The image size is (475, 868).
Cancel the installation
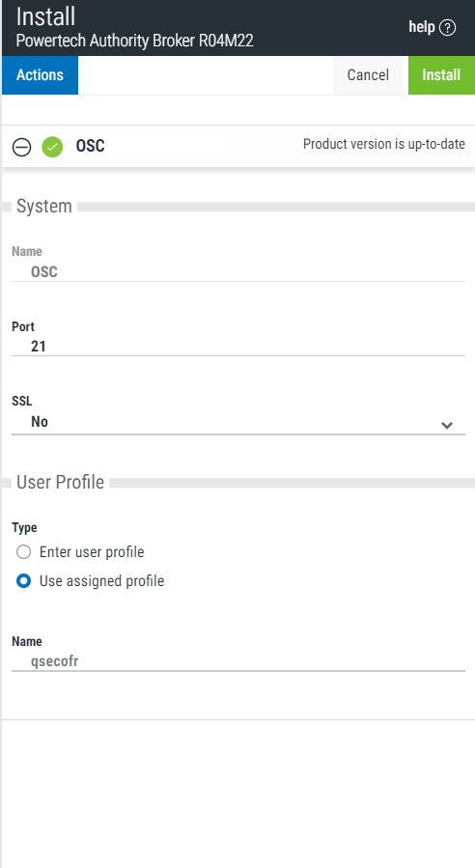(x=368, y=75)
